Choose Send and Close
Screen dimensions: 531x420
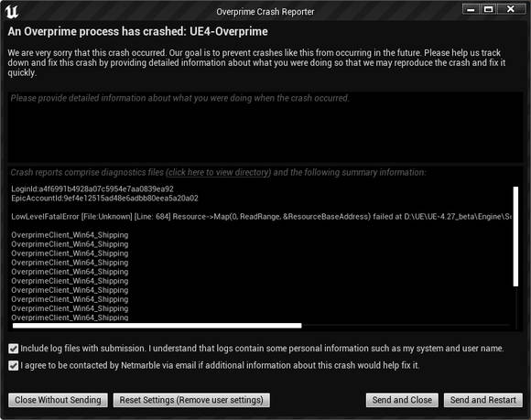402,400
